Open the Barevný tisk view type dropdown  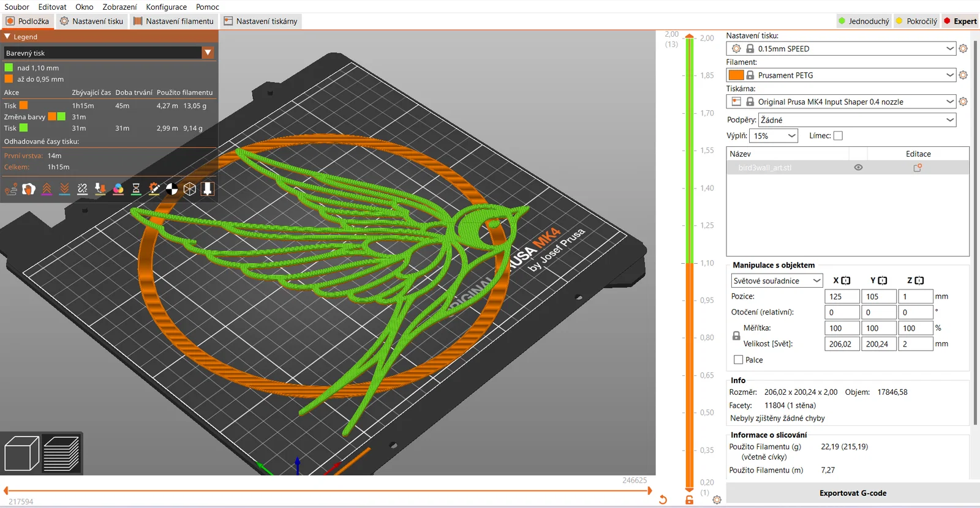(x=108, y=53)
